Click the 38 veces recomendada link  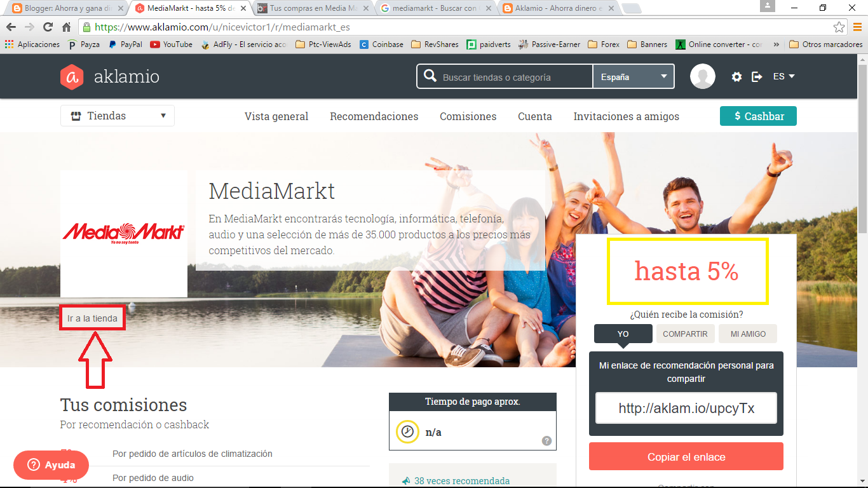(462, 481)
